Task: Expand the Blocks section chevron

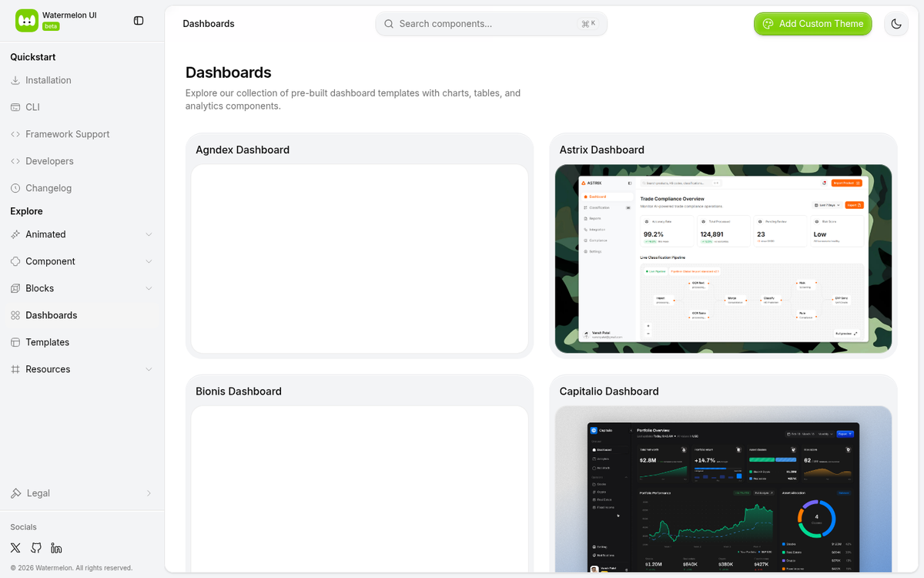Action: (149, 288)
